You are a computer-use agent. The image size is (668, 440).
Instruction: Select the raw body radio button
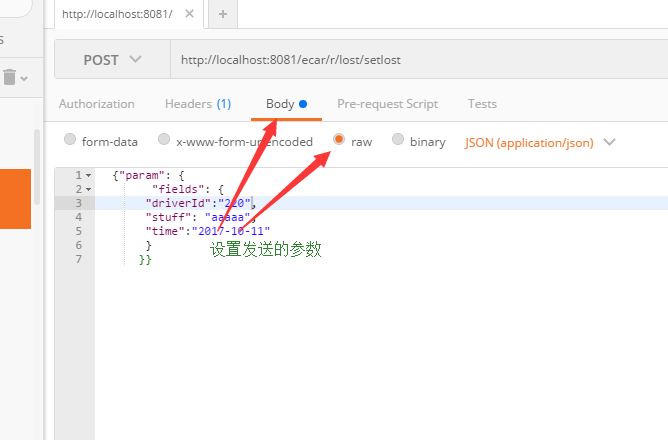[339, 139]
